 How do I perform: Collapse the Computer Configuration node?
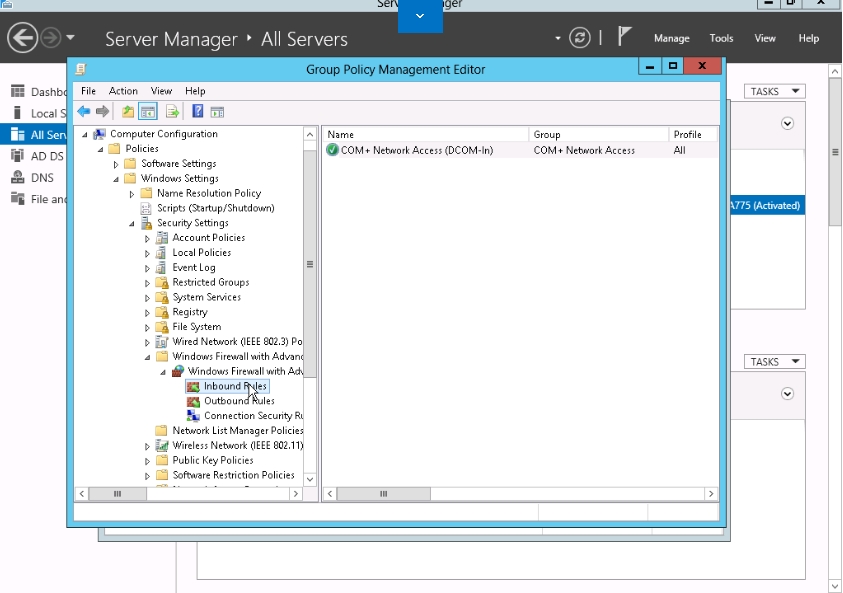tap(84, 134)
